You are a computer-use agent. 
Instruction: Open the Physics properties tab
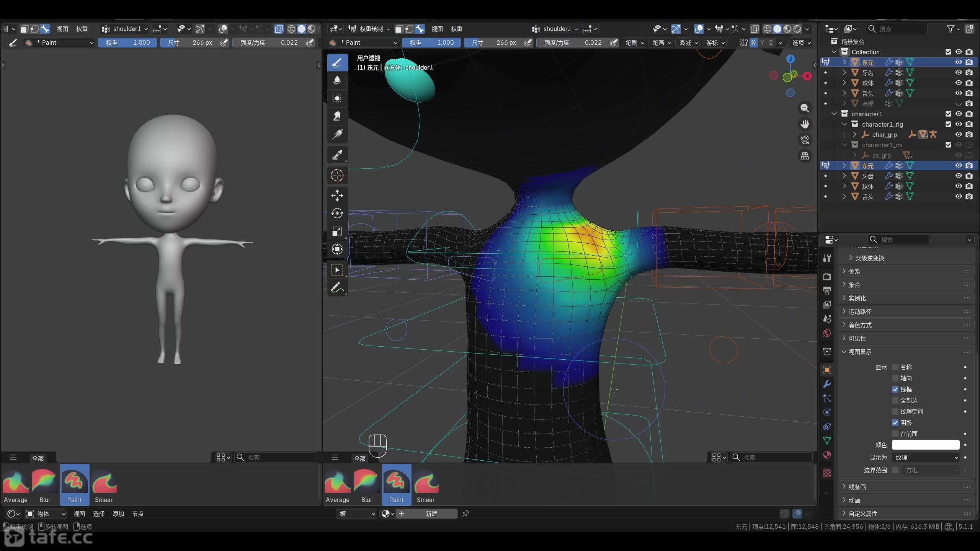827,412
